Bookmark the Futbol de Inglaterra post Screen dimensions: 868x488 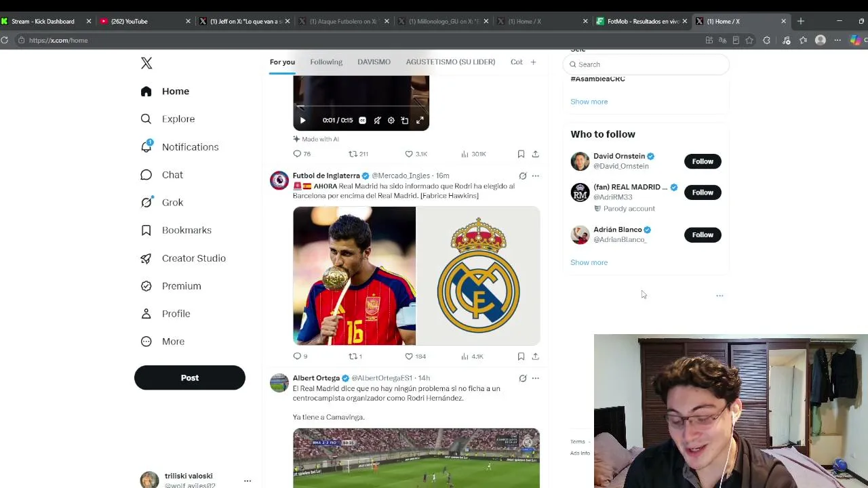coord(521,357)
